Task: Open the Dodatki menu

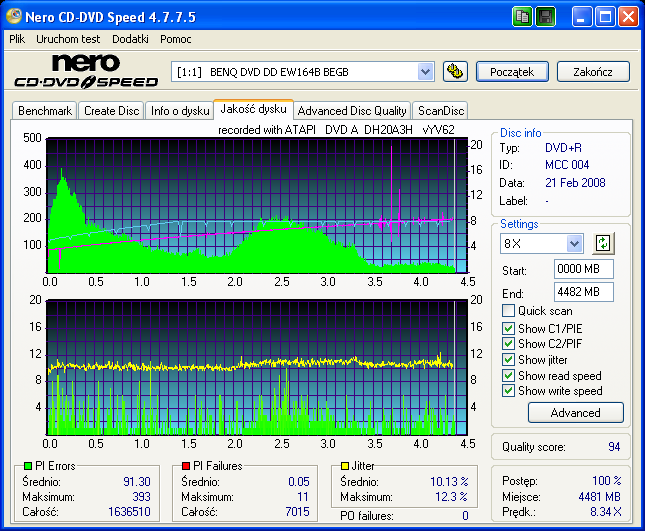Action: [x=130, y=39]
